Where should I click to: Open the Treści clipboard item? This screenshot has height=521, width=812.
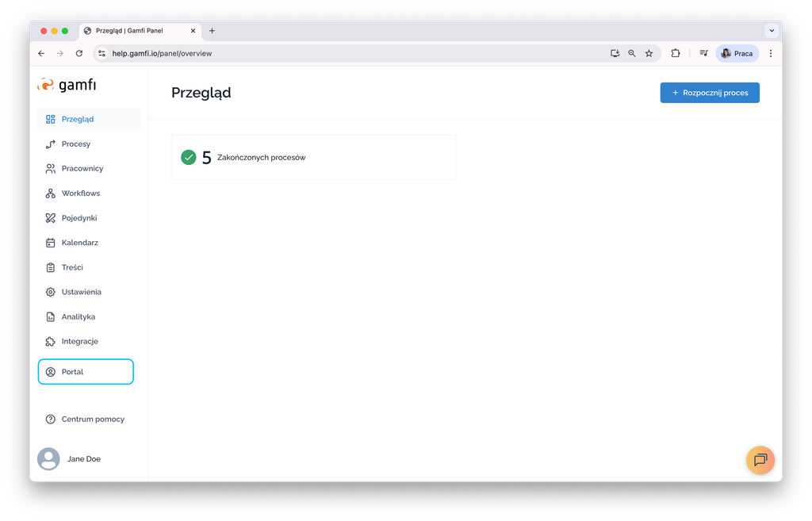(x=89, y=267)
